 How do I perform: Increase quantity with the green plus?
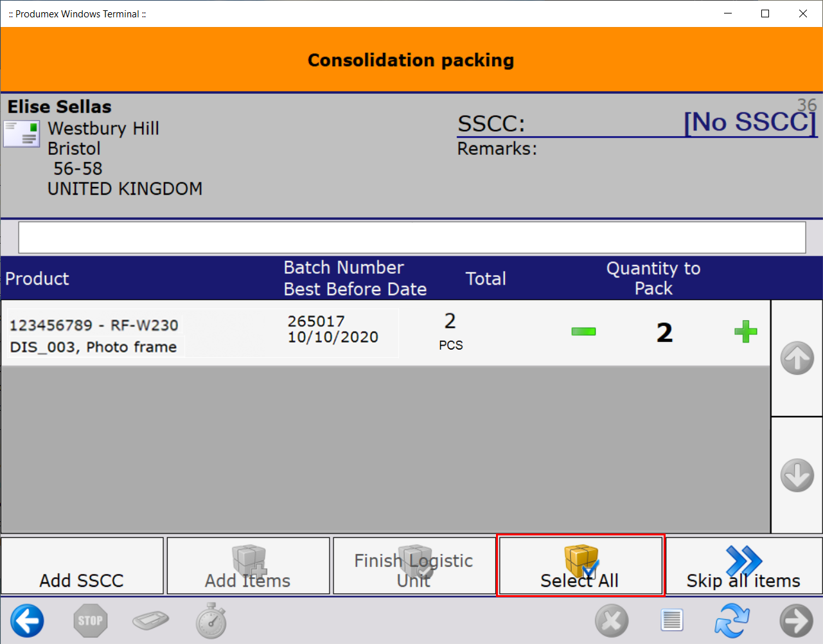[745, 332]
